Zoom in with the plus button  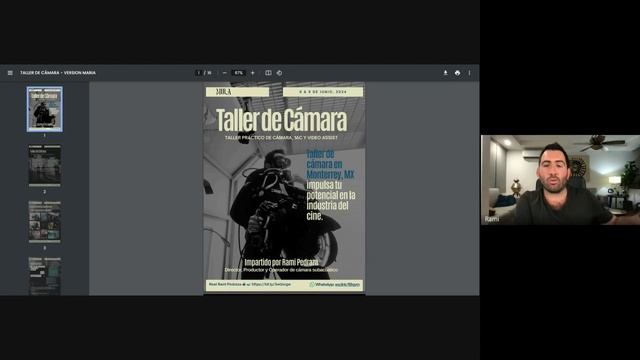tap(253, 73)
